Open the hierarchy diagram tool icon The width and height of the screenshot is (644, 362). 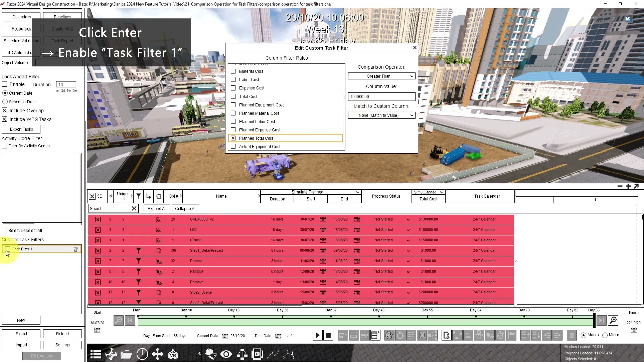tap(242, 354)
